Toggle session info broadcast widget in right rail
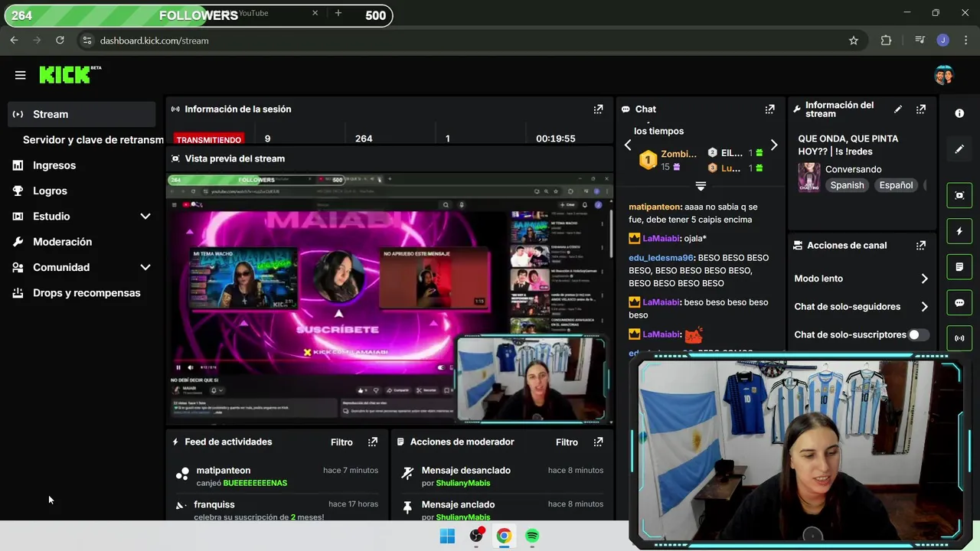 pos(959,338)
